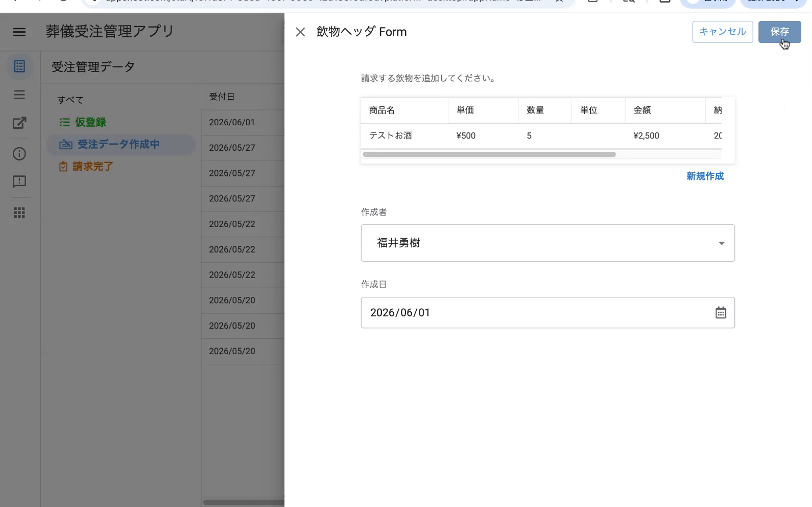Click the inbox icon beside 受注データ作成中
Screen dimensions: 812x507
pyautogui.click(x=66, y=145)
